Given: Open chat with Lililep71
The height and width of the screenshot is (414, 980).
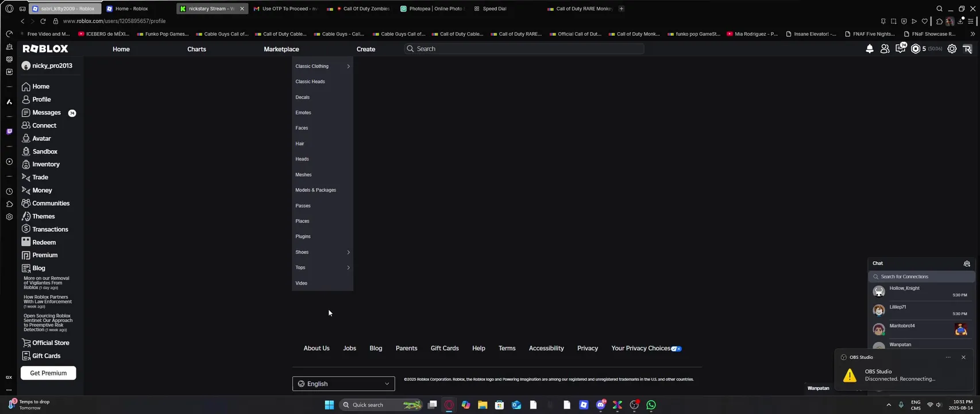Looking at the screenshot, I should click(921, 310).
